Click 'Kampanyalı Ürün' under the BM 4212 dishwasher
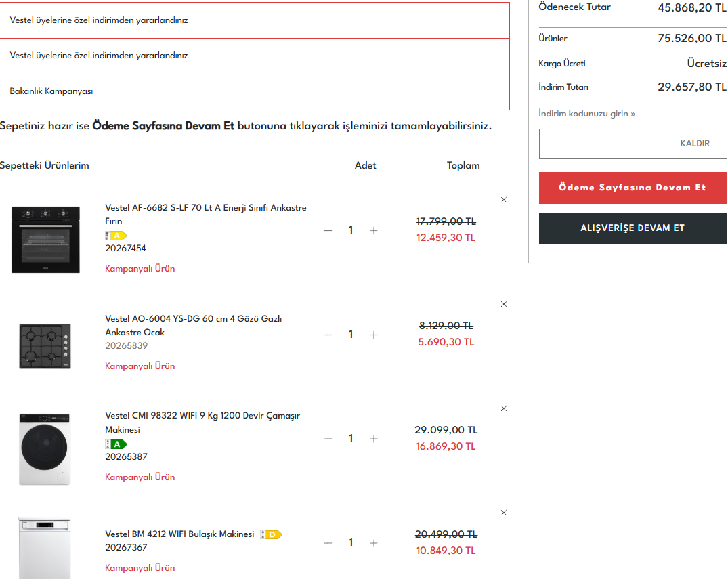Image resolution: width=728 pixels, height=579 pixels. 140,568
